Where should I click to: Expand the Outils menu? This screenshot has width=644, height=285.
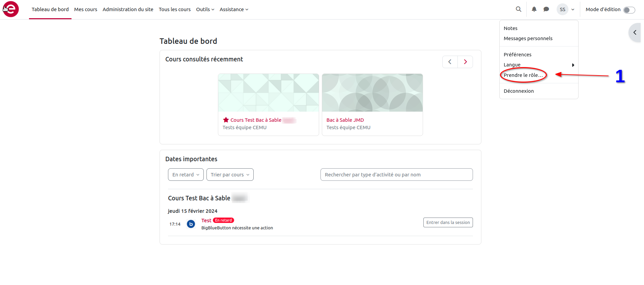205,9
